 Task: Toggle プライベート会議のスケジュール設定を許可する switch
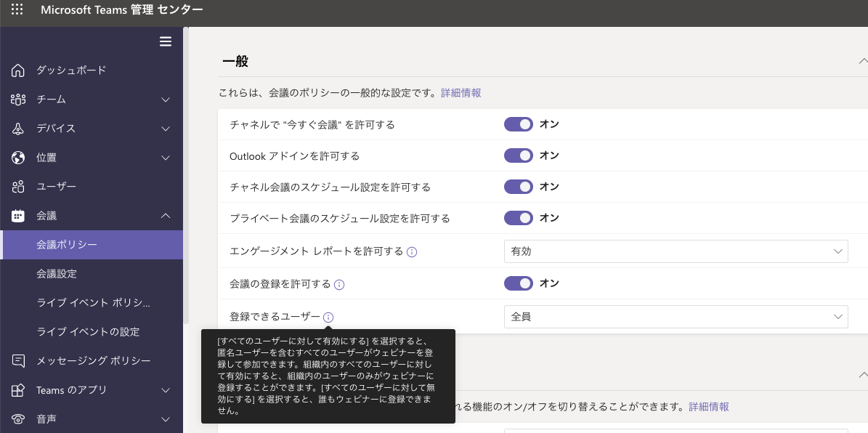(x=518, y=218)
